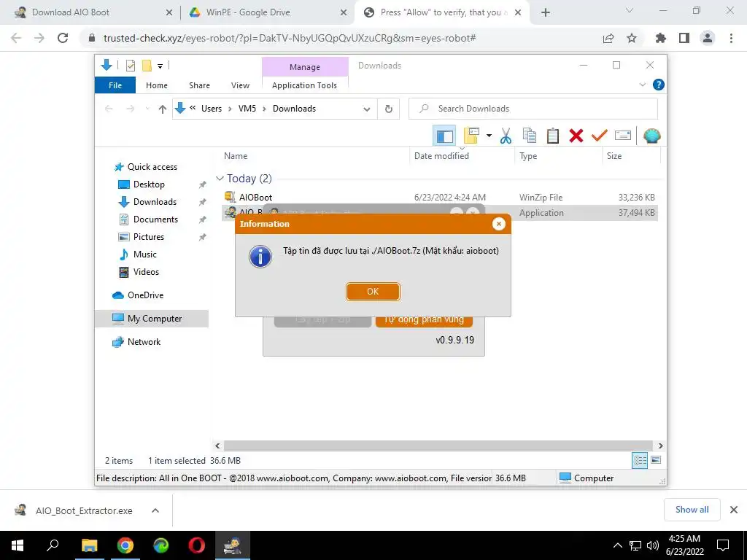
Task: Close the orange Information dialog
Action: (x=498, y=224)
